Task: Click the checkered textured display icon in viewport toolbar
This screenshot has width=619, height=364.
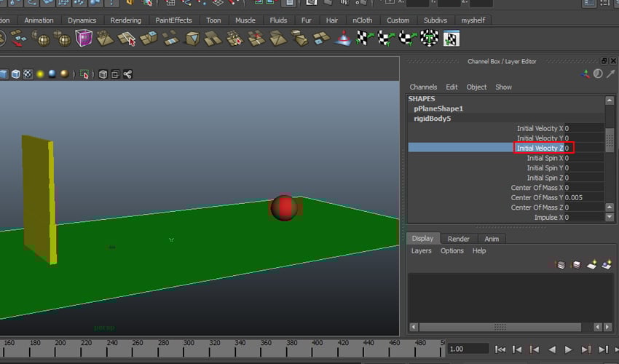Action: click(x=28, y=74)
